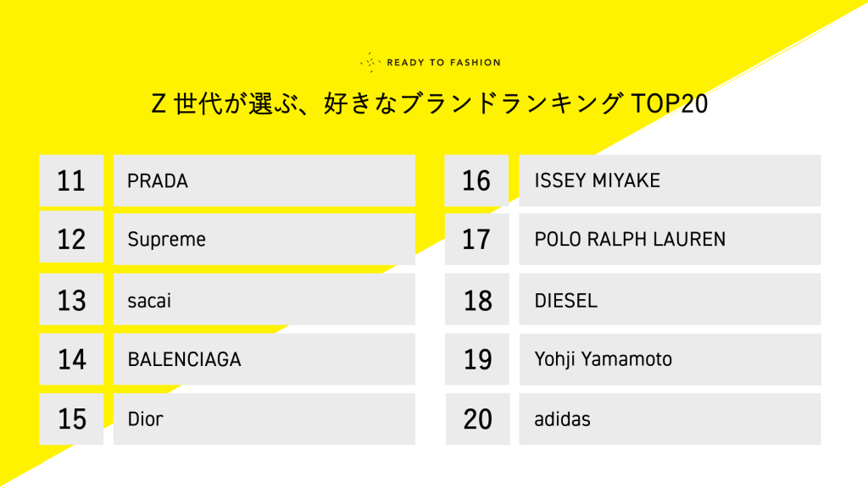Click the rank number 11 box
The height and width of the screenshot is (488, 868).
[x=71, y=180]
